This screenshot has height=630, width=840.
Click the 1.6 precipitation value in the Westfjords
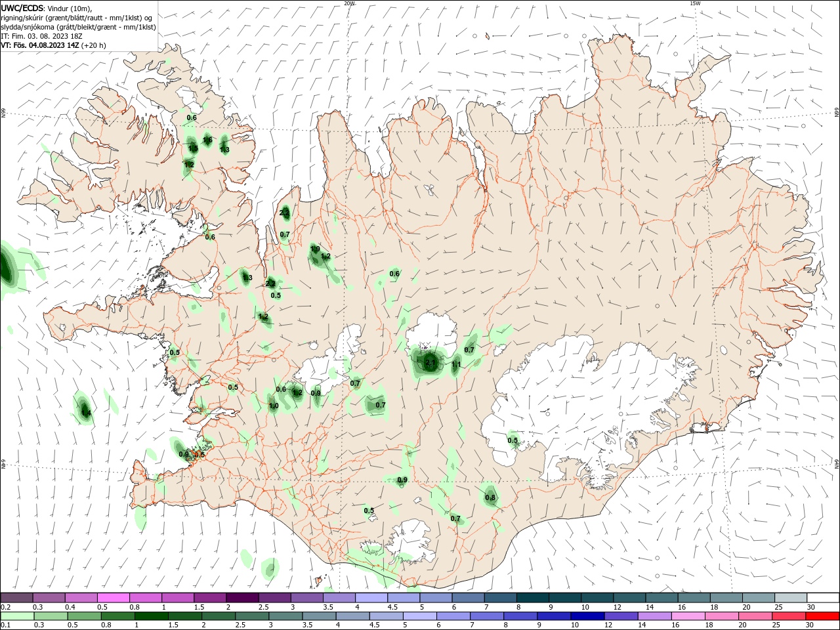(x=207, y=140)
